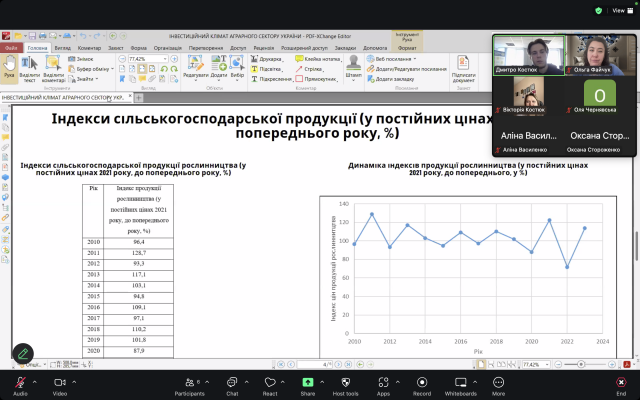Viewport: 640px width, 400px height.
Task: Toggle camera using Video button
Action: 59,383
